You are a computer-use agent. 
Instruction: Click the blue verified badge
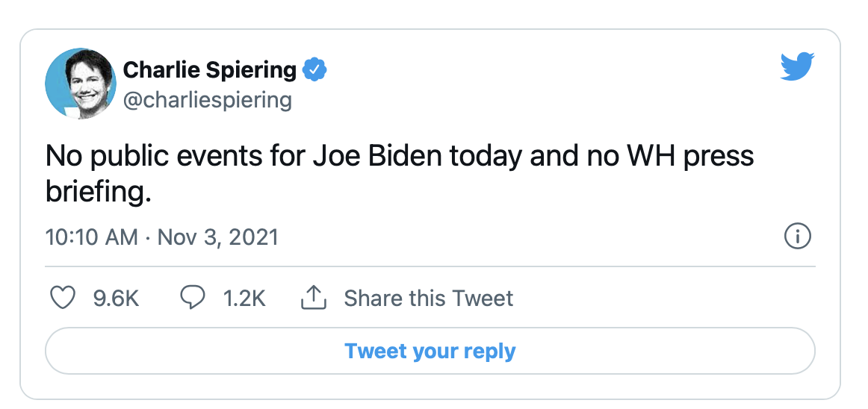(314, 70)
